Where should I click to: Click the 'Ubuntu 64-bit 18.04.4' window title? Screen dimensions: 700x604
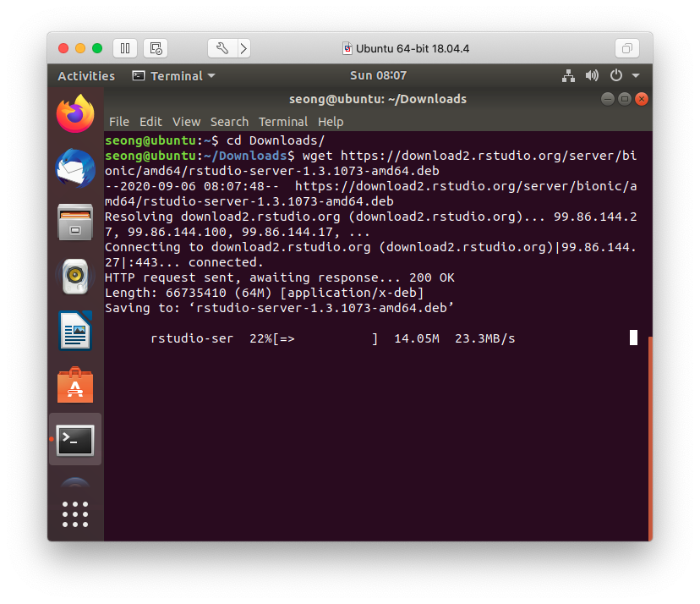click(412, 48)
